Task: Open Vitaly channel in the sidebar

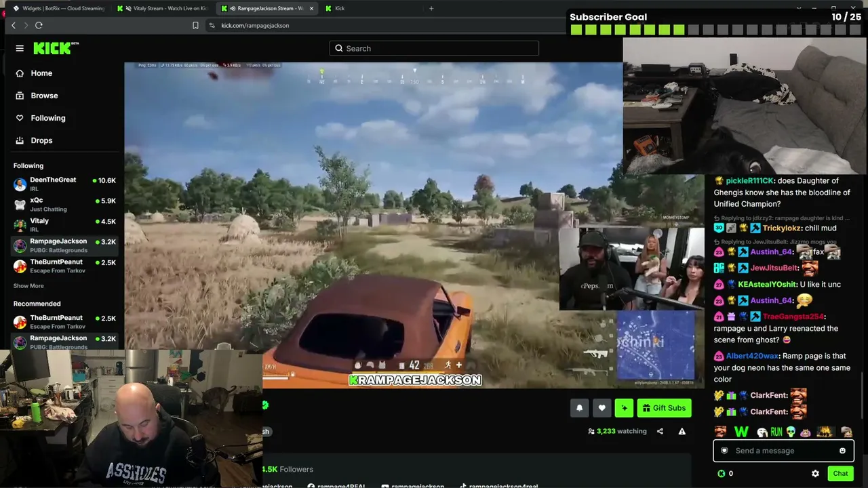Action: 65,224
